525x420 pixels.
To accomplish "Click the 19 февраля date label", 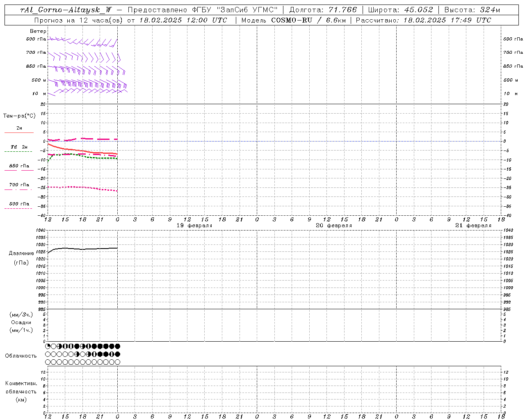I will pyautogui.click(x=194, y=226).
